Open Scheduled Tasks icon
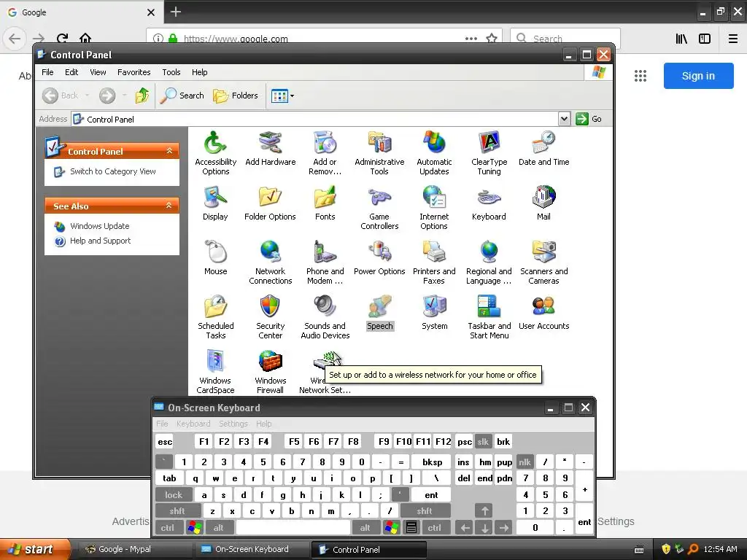 coord(215,316)
